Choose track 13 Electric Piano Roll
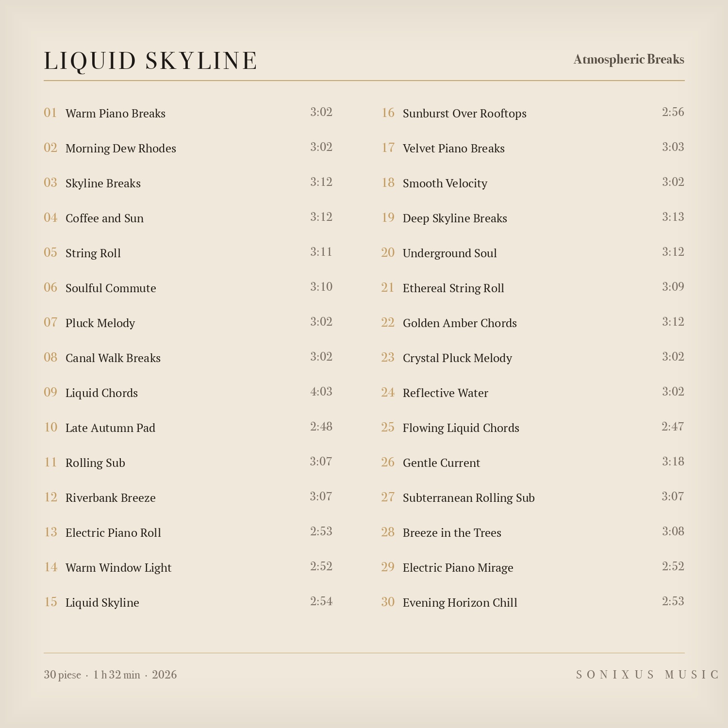The image size is (728, 728). pos(188,532)
